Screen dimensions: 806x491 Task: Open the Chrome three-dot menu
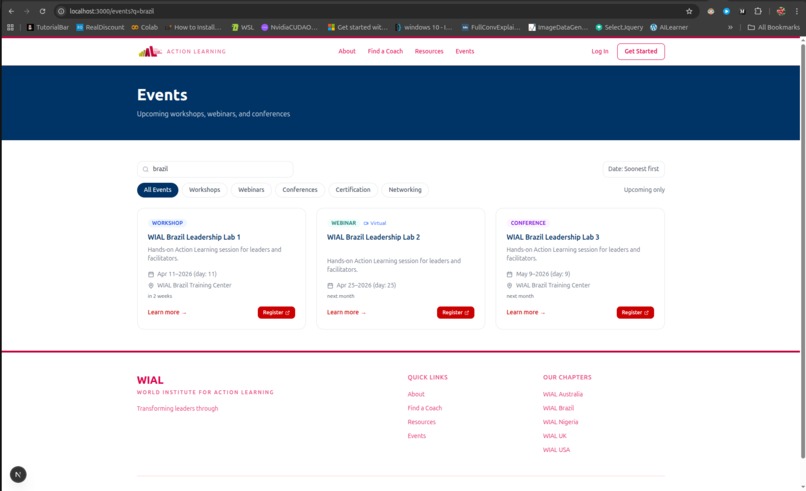point(796,11)
